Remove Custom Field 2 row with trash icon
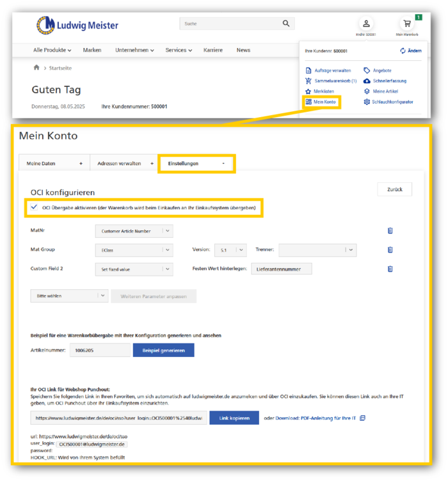 tap(390, 269)
